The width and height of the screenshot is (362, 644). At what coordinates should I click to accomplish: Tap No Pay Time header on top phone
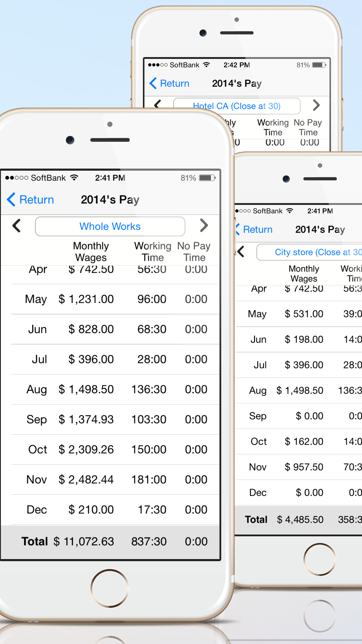(308, 127)
